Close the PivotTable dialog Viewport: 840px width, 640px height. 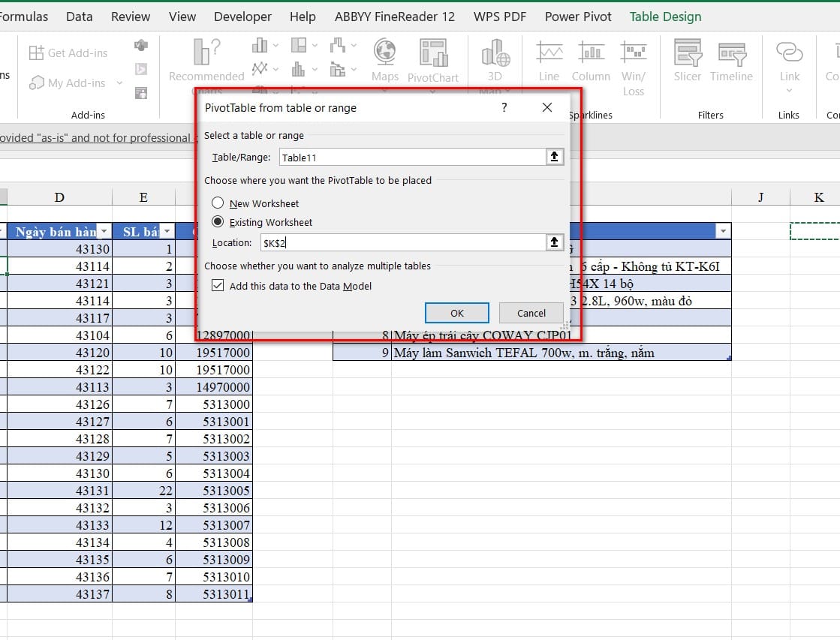tap(547, 107)
